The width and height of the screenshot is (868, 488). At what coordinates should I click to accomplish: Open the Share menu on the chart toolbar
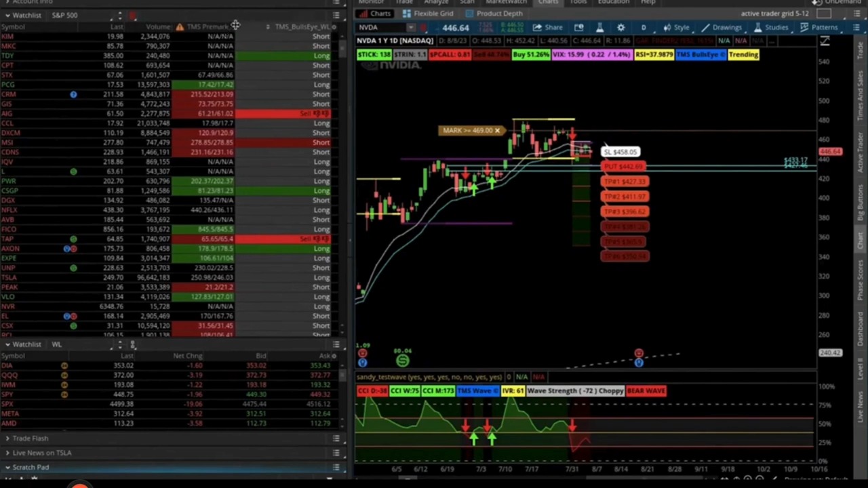point(547,28)
